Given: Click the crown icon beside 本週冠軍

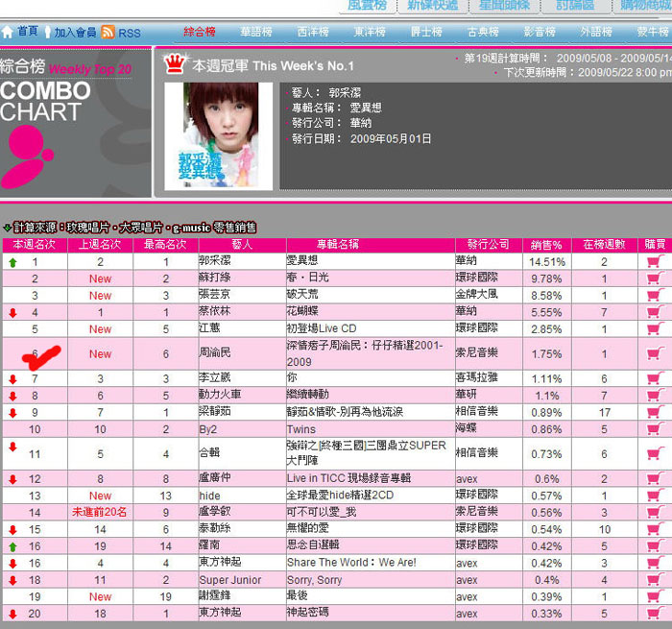Looking at the screenshot, I should (176, 63).
